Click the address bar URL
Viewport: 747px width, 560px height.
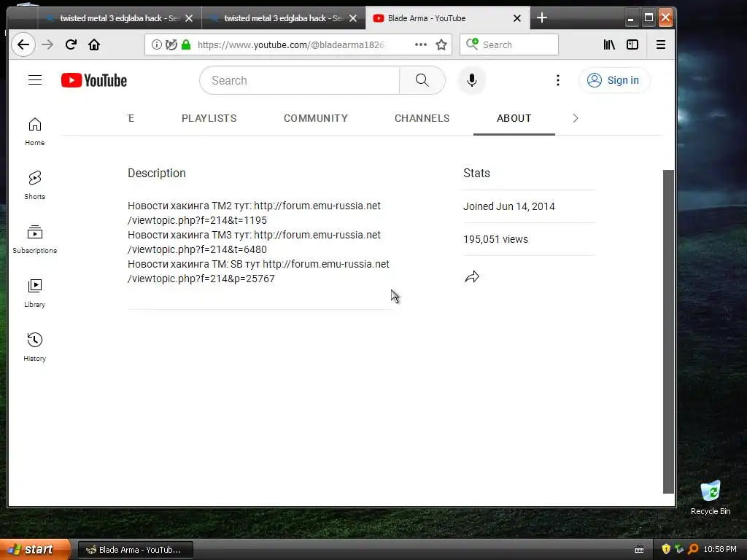290,44
